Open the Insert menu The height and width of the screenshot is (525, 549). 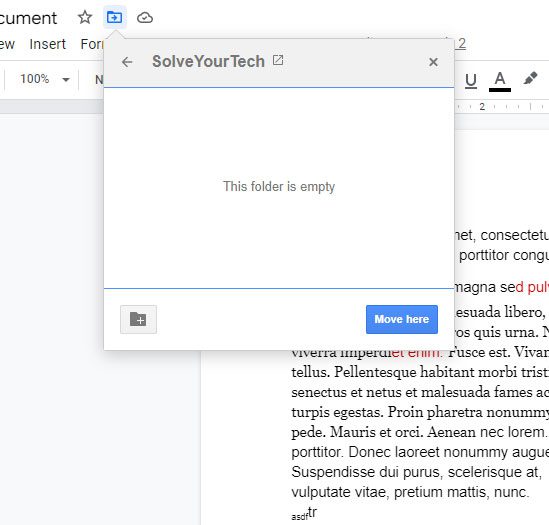pos(47,44)
